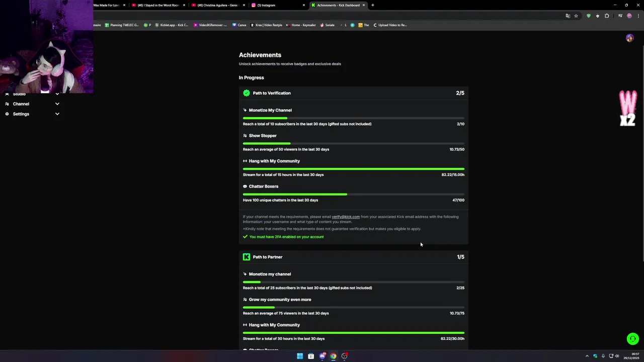Click the Chatter Boxers progress bar
Screen dimensions: 644x362
[354, 194]
